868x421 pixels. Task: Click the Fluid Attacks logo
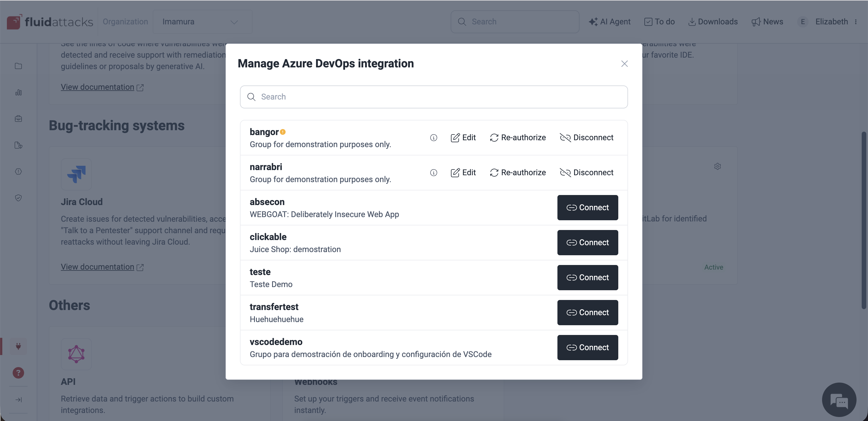(50, 22)
